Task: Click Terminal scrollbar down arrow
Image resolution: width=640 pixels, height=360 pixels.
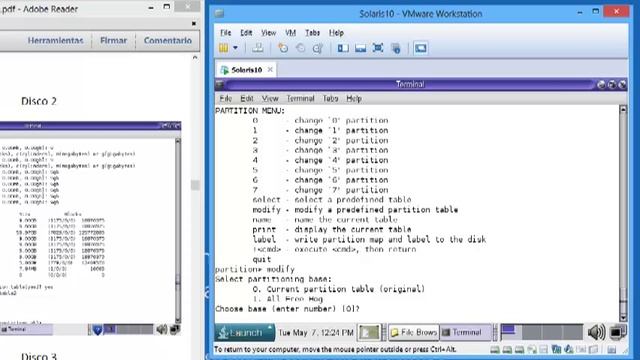Action: click(x=623, y=318)
